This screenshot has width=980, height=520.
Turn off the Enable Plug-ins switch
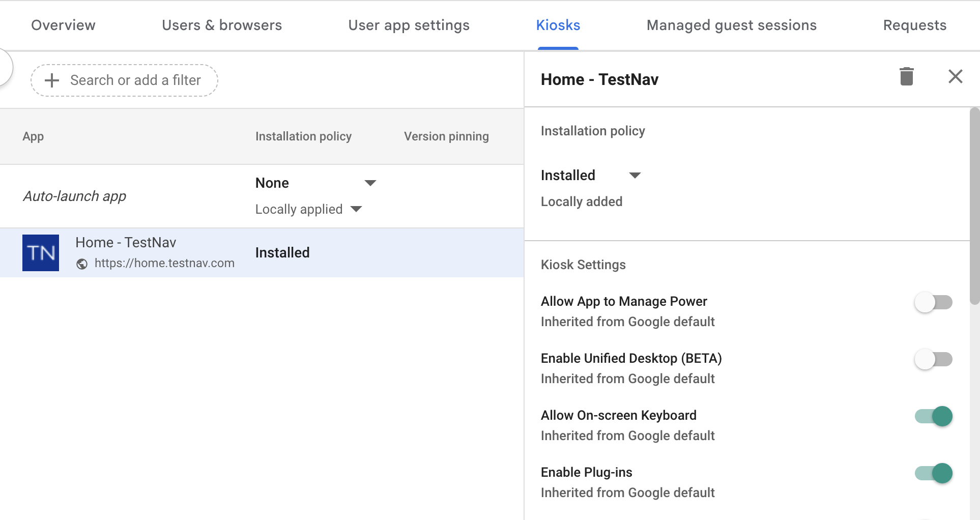point(933,473)
